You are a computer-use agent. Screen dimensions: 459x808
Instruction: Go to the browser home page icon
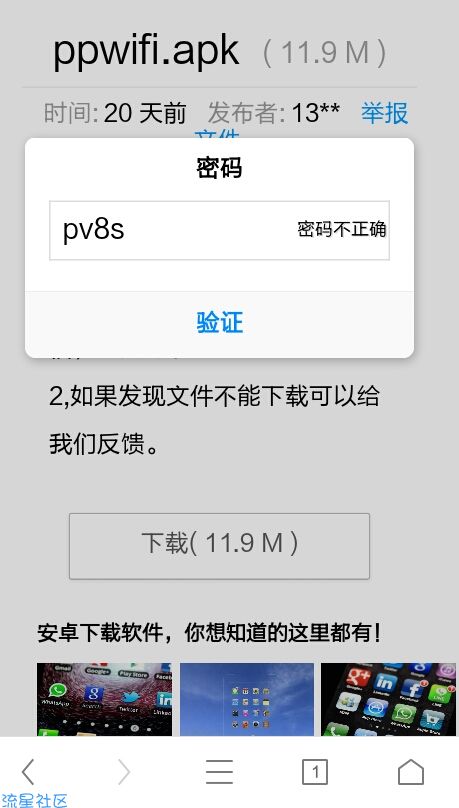(x=411, y=772)
